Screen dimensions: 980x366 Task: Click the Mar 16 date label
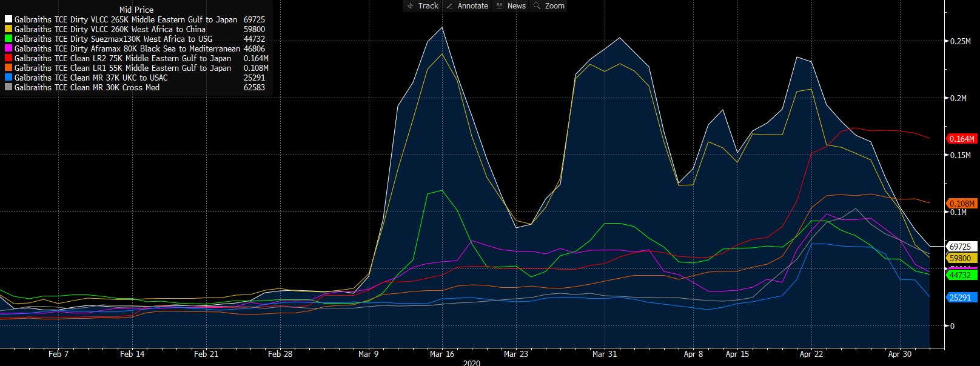click(x=442, y=354)
